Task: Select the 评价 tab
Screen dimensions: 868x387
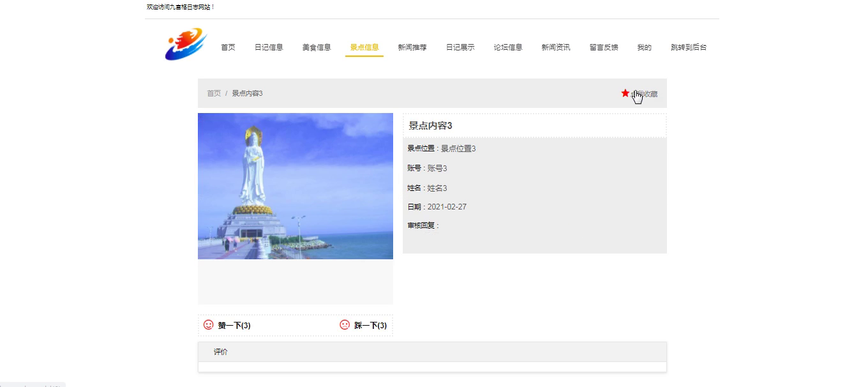Action: click(221, 352)
